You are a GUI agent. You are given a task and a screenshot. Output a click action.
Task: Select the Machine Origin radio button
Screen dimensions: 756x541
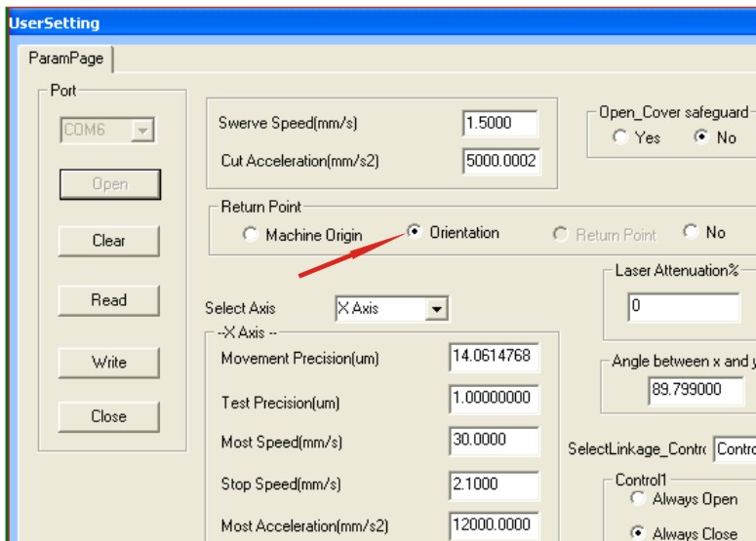251,235
